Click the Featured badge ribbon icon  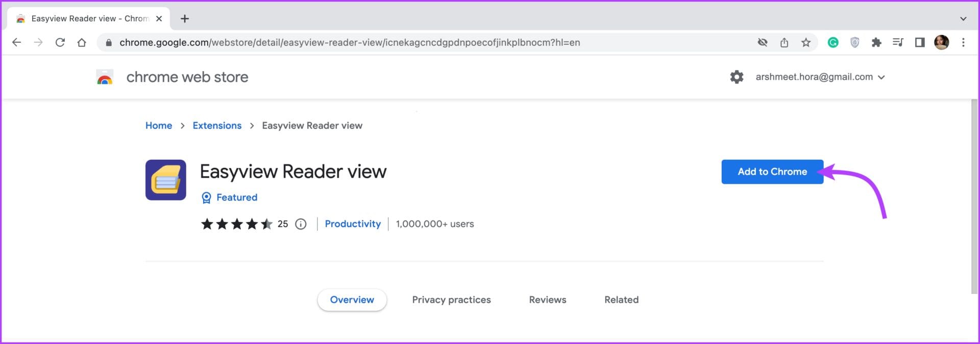click(206, 198)
